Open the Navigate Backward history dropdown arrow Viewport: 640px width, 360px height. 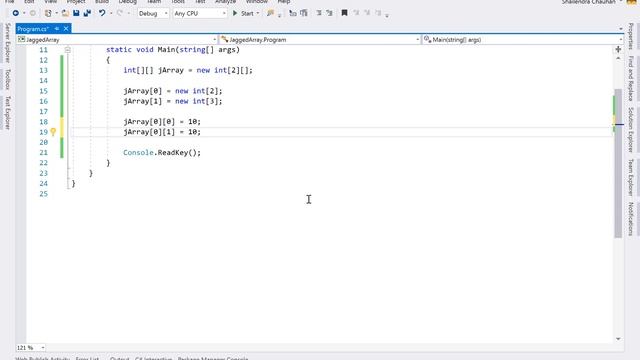tap(24, 13)
